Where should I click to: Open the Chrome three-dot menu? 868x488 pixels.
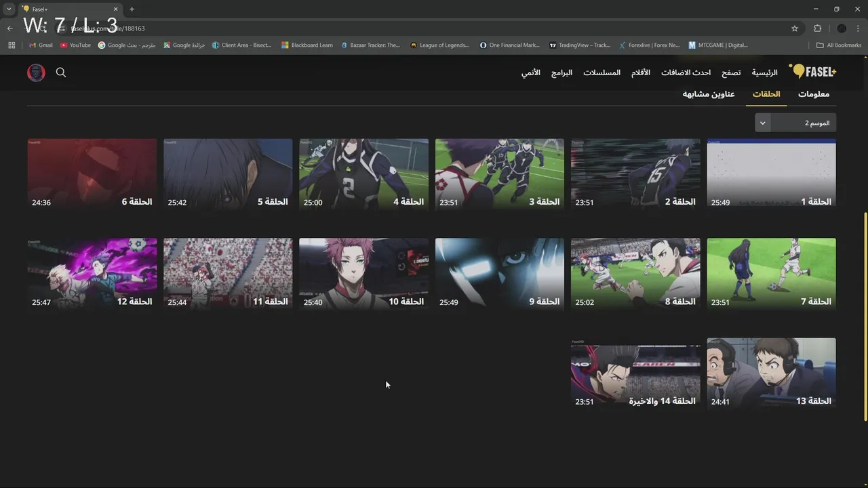tap(859, 28)
